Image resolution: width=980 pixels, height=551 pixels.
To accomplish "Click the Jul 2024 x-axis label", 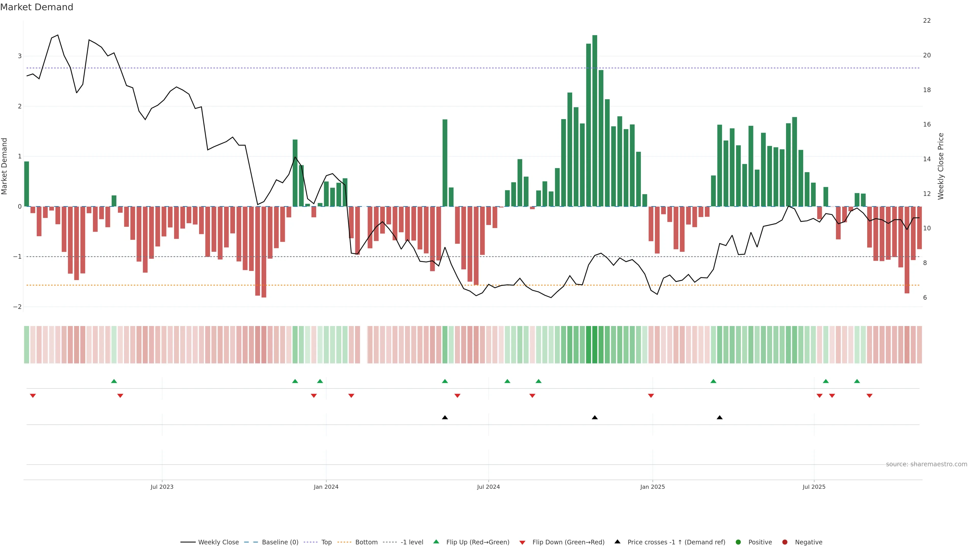I will pyautogui.click(x=488, y=487).
